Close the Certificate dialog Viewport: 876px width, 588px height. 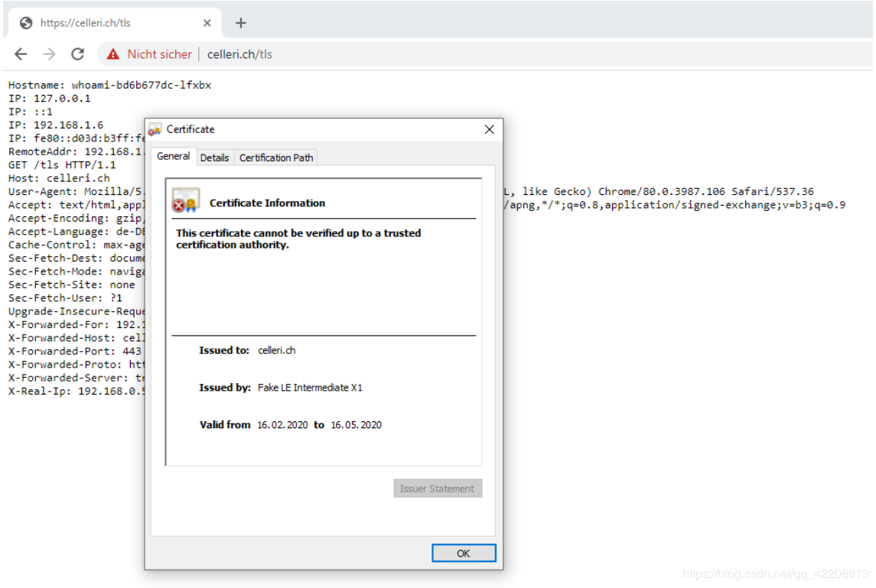[490, 129]
